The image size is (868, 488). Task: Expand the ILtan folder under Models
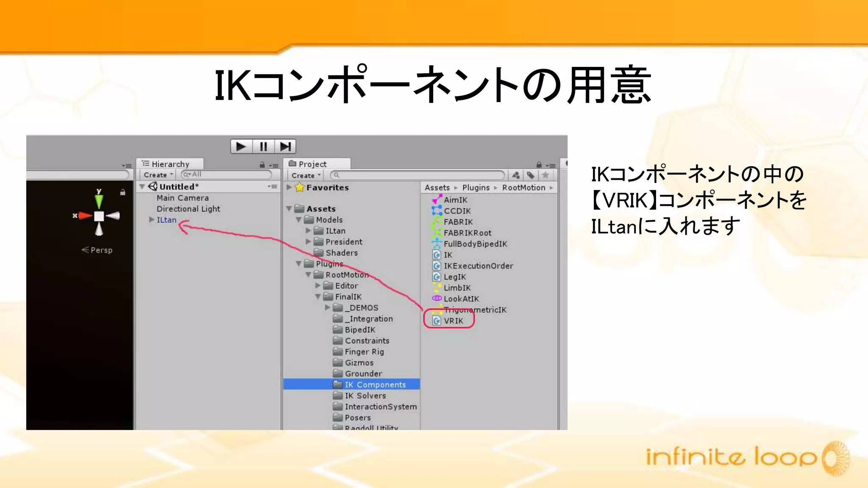[309, 230]
